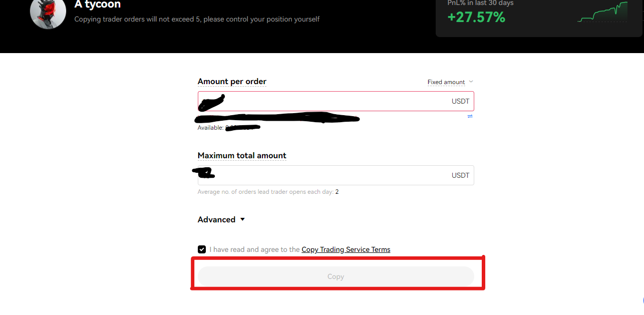This screenshot has width=644, height=315.
Task: Focus the Maximum total amount input field
Action: (336, 175)
